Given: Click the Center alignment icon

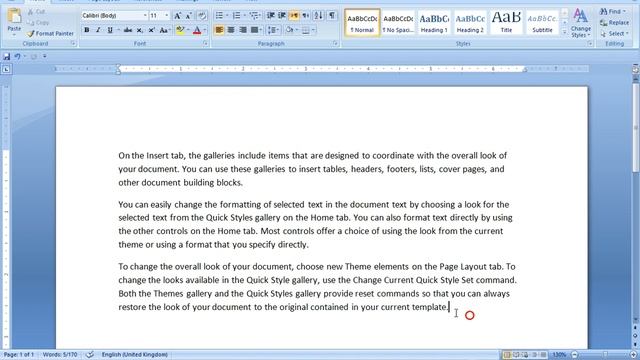Looking at the screenshot, I should [231, 30].
